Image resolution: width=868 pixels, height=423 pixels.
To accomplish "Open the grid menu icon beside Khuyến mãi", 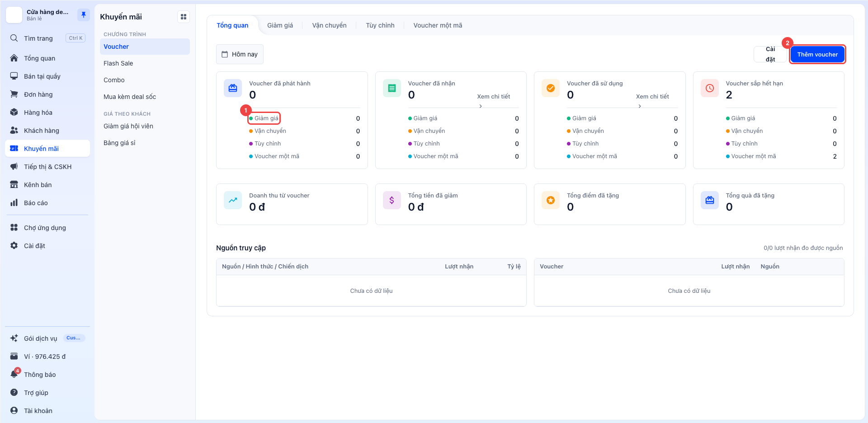I will 184,17.
